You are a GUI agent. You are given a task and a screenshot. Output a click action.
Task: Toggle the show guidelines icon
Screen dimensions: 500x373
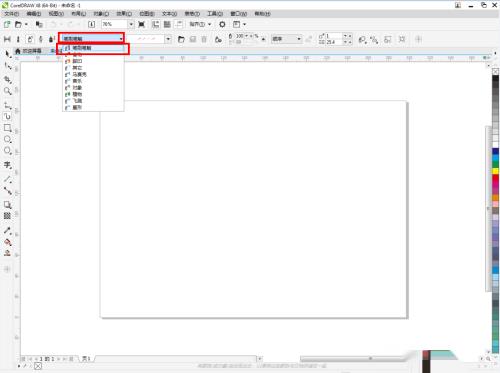179,24
